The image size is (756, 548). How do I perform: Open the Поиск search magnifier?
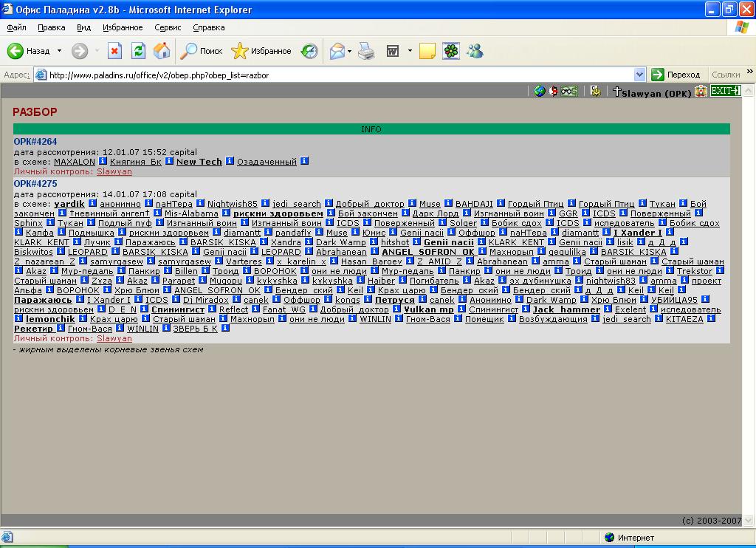tap(202, 51)
